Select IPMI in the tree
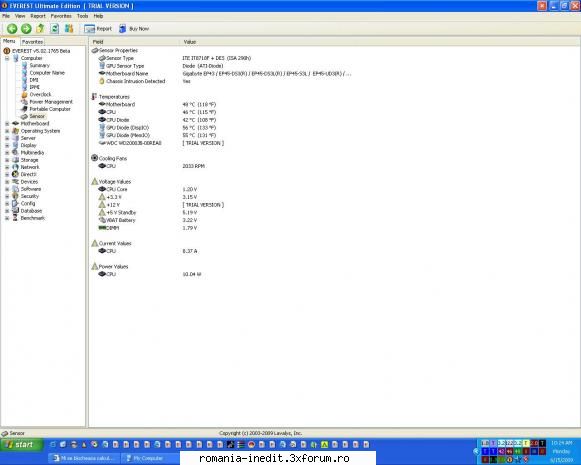 34,87
